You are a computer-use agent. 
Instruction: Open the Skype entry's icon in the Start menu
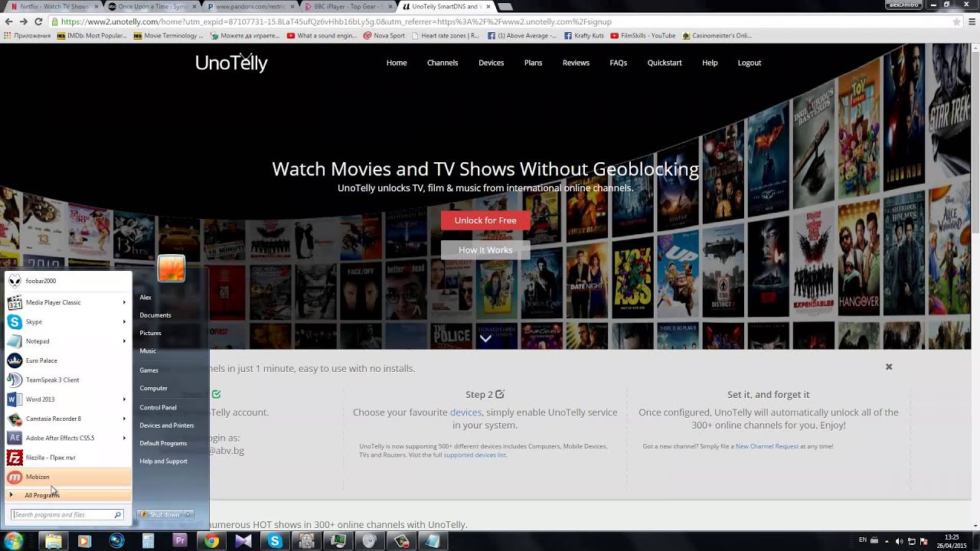pos(15,322)
